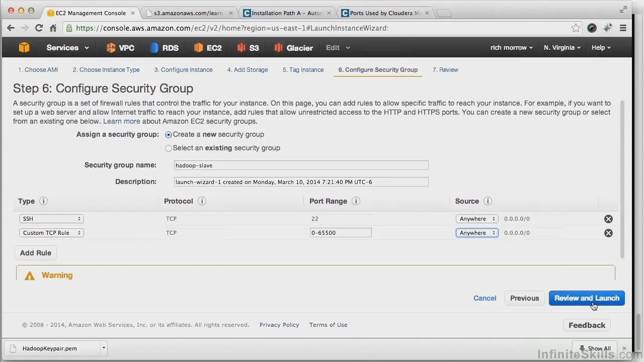This screenshot has height=362, width=644.
Task: Go to step 1. Choose AMI
Action: (x=38, y=70)
